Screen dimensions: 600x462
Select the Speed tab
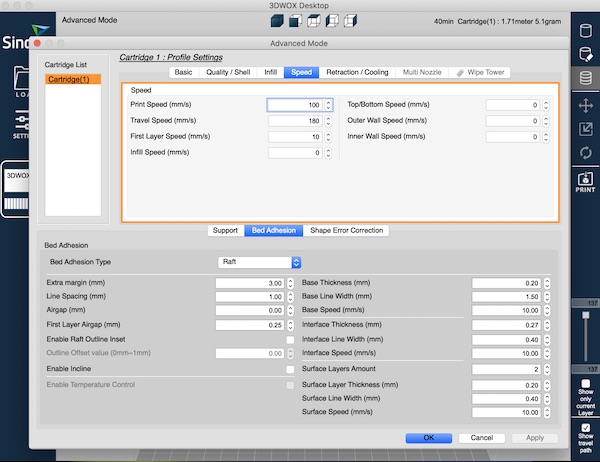point(302,72)
